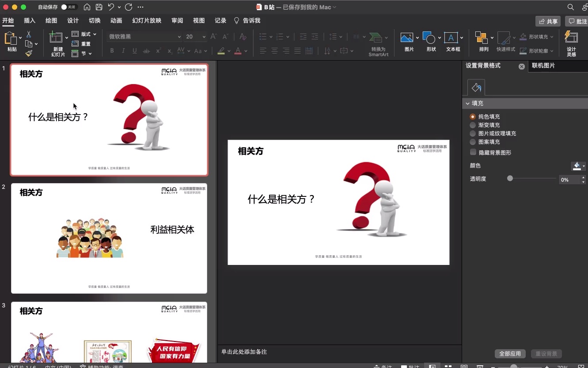Switch to Online Pictures (联机图片) pane tab

pos(543,65)
